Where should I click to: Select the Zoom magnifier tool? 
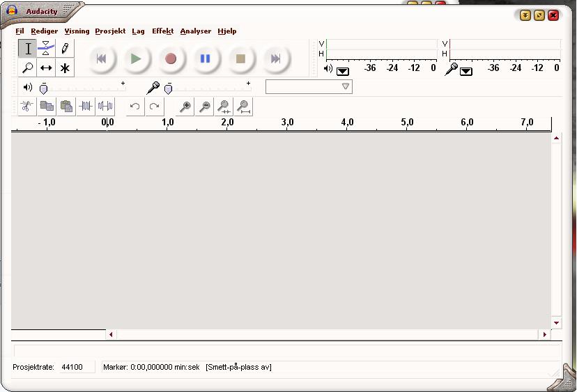[28, 68]
